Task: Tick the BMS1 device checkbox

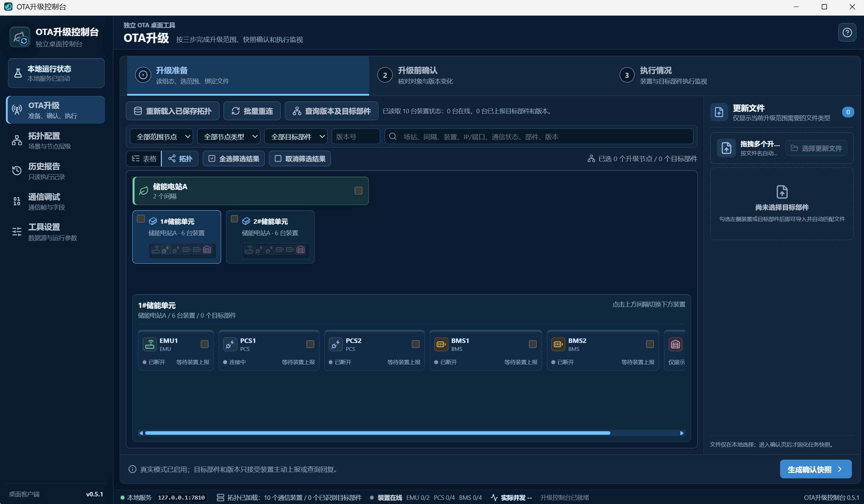Action: click(x=533, y=344)
